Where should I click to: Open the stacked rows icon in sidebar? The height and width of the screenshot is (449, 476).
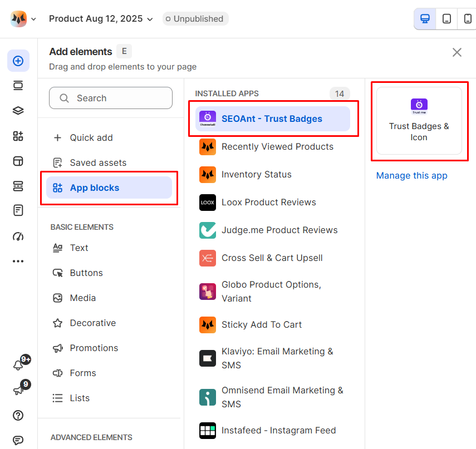click(x=18, y=186)
